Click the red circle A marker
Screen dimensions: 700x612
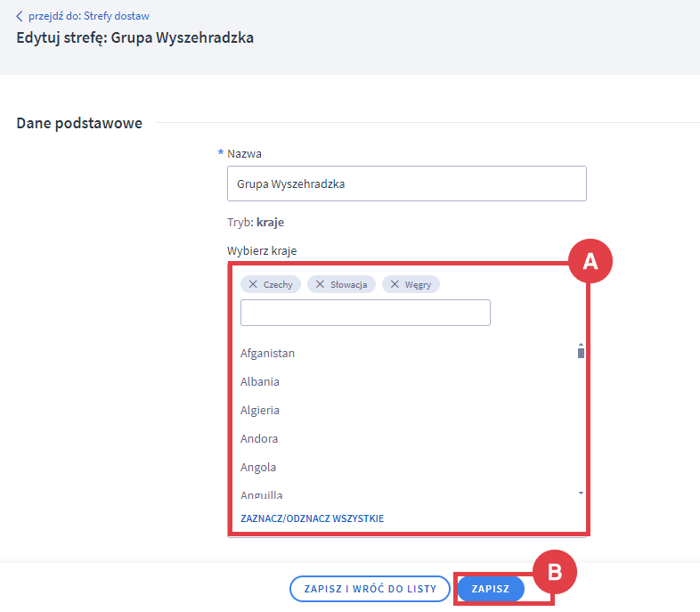pyautogui.click(x=589, y=261)
